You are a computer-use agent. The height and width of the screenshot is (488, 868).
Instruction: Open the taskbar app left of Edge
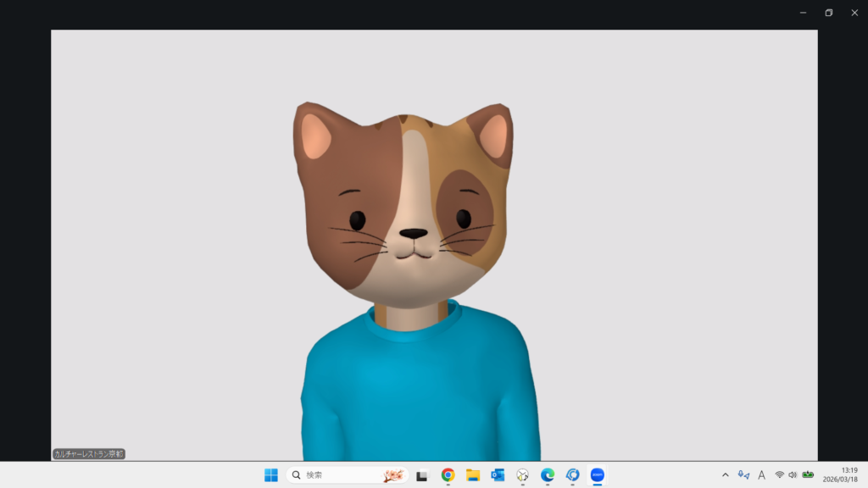pyautogui.click(x=523, y=475)
